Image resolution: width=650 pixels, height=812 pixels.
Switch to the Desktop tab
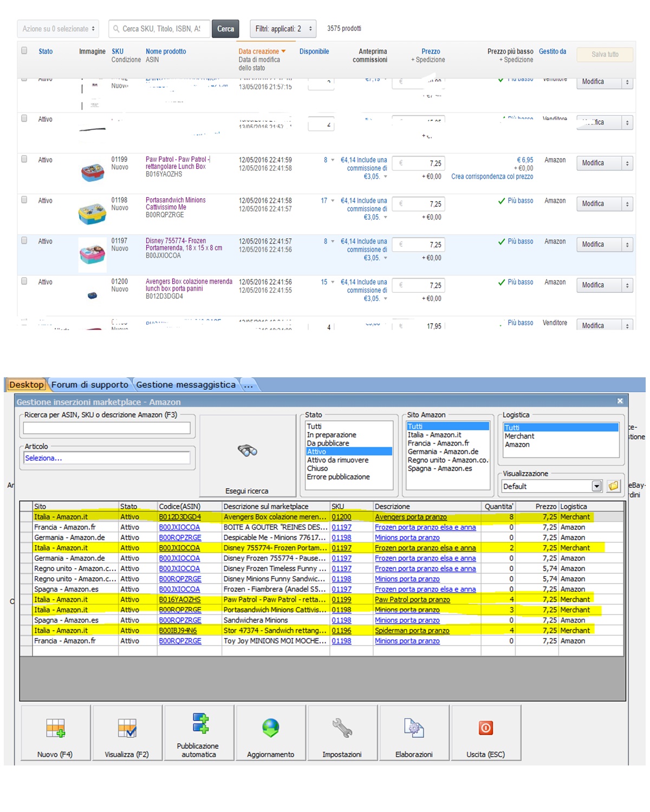[27, 384]
